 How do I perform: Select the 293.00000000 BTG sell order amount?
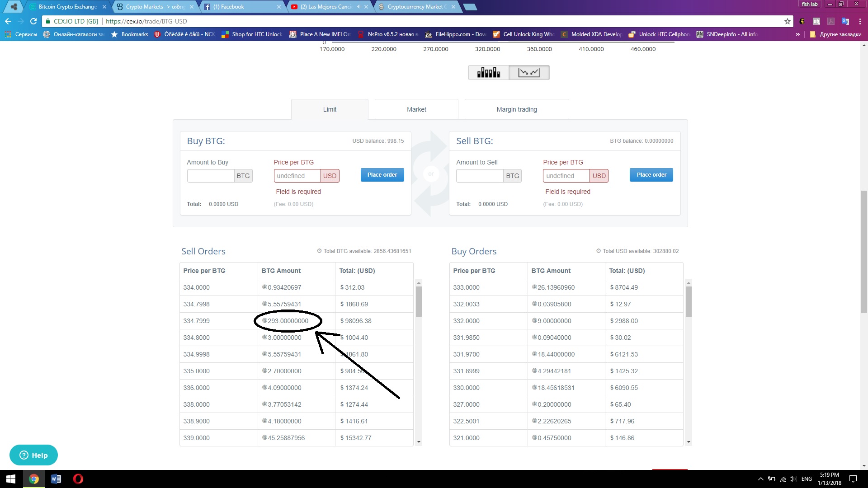coord(288,321)
